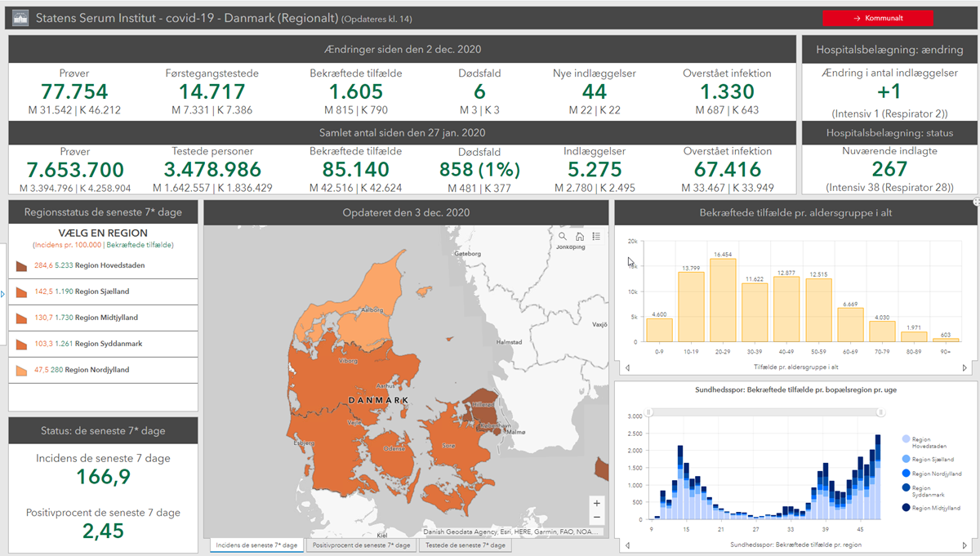The image size is (980, 556).
Task: Open the map legend list icon
Action: (596, 236)
